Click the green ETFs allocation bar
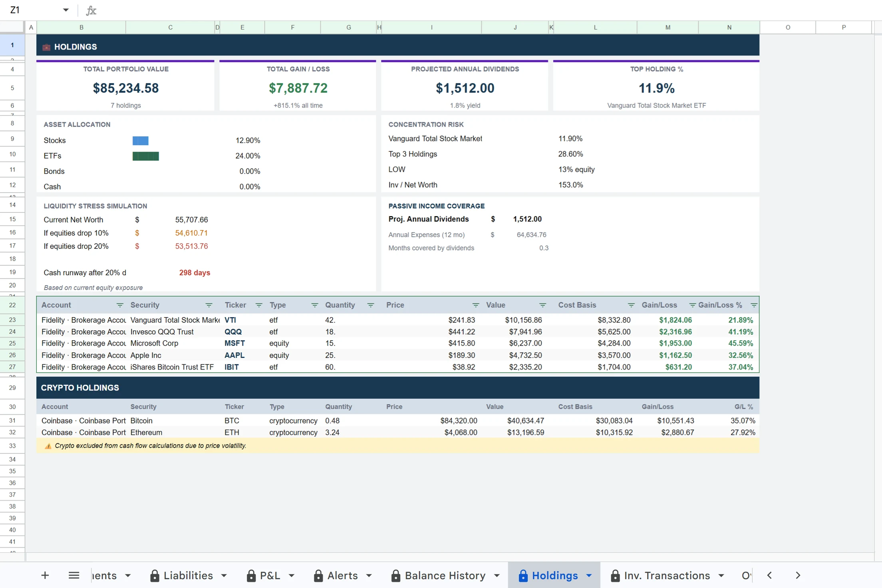The height and width of the screenshot is (588, 882). coord(146,156)
